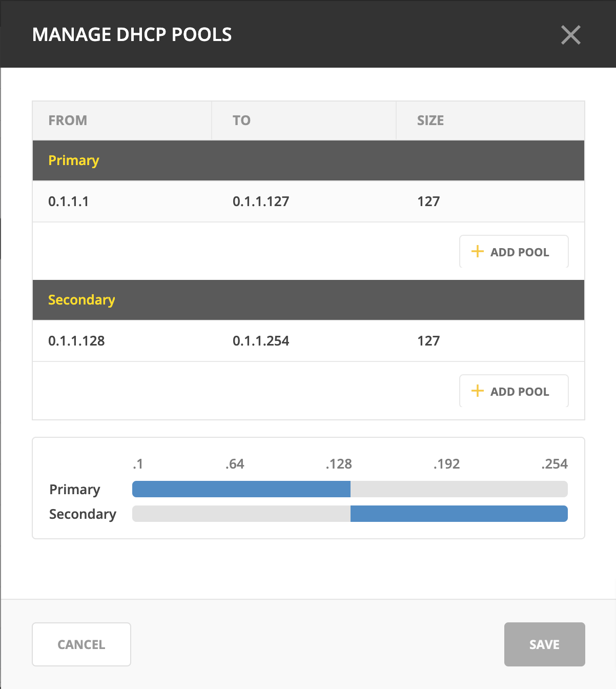Edit Primary pool end address 0.1.1.127
This screenshot has width=616, height=689.
pos(261,201)
